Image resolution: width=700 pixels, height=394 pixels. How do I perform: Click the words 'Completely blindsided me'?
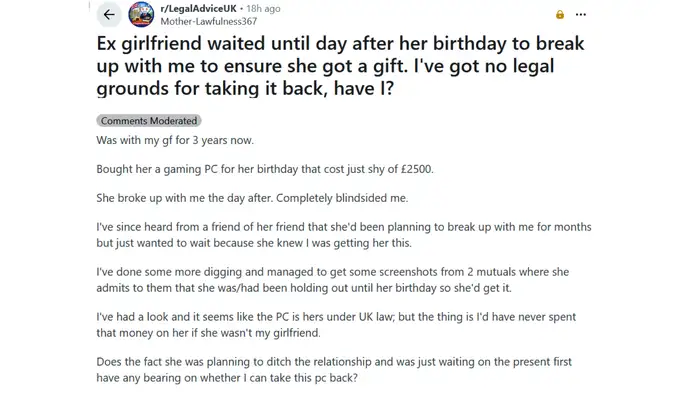point(342,198)
